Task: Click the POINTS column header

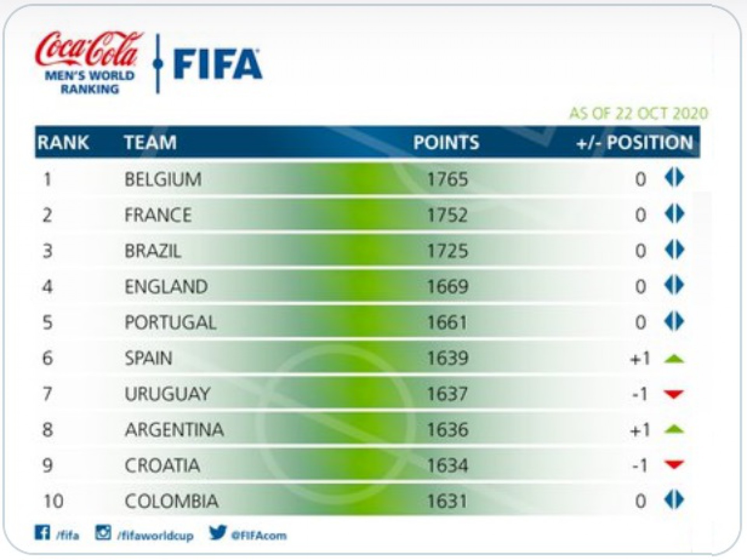Action: point(446,142)
